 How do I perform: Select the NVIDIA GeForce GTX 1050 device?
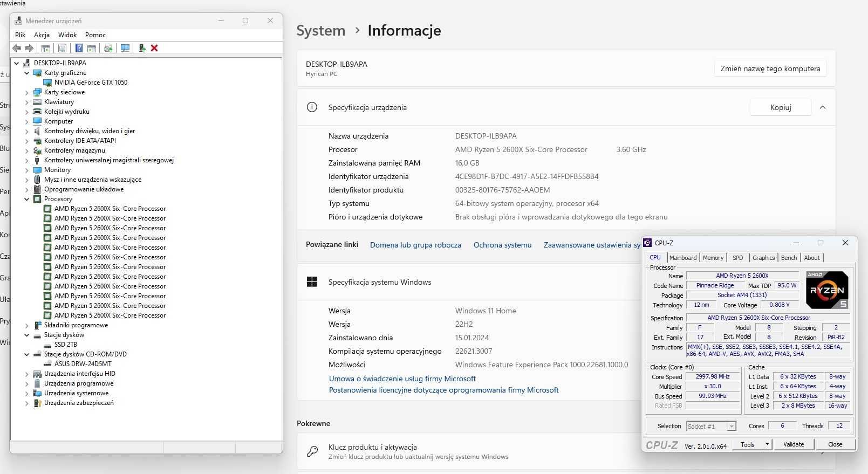point(91,83)
